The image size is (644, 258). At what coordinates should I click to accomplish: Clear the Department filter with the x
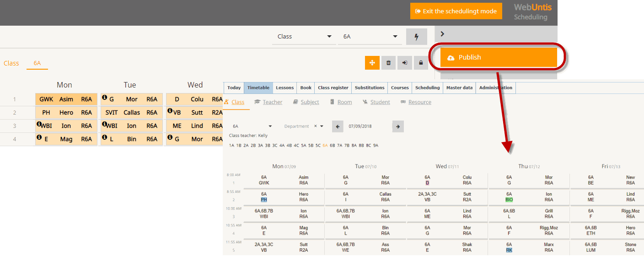tap(315, 126)
